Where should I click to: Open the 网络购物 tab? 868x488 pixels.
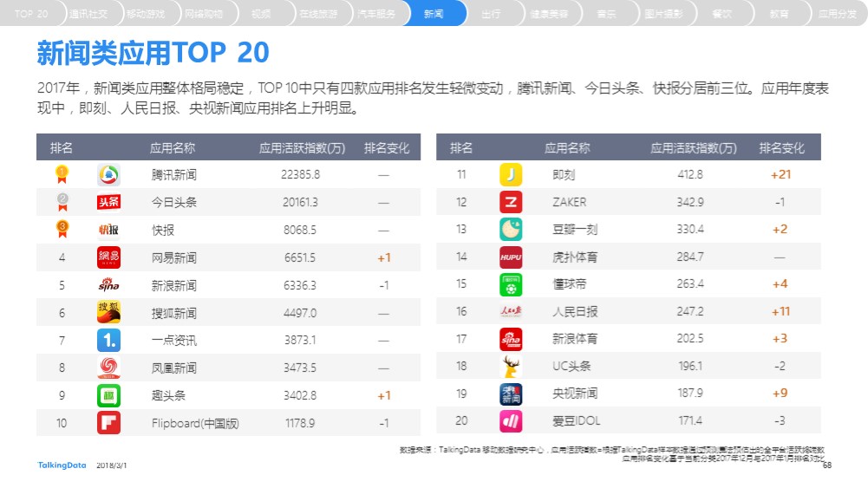click(204, 13)
